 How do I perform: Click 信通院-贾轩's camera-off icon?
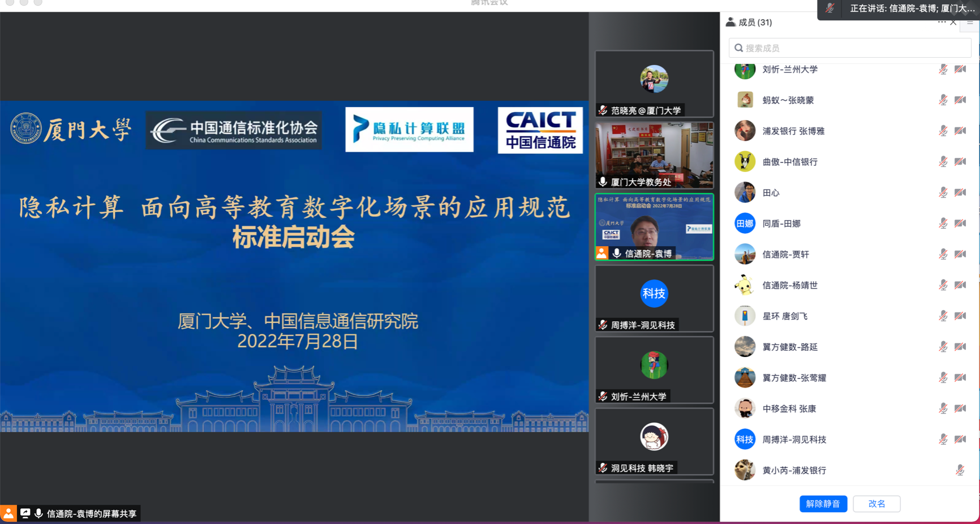[x=960, y=254]
